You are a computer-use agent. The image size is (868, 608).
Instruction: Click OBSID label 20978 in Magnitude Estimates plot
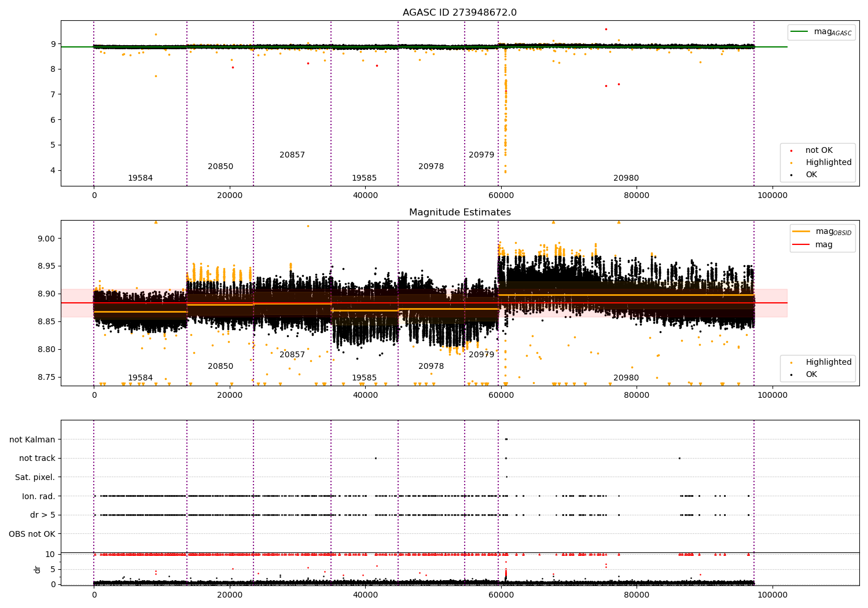click(x=431, y=367)
